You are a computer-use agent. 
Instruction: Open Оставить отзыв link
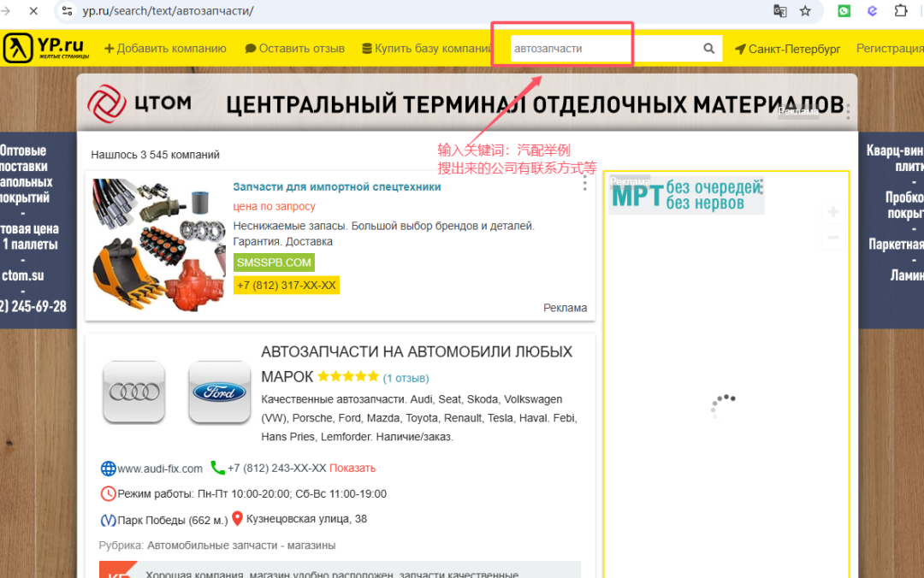(294, 49)
